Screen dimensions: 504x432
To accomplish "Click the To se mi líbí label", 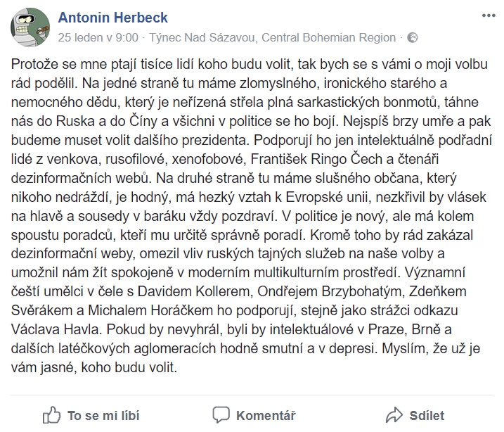I will [x=103, y=416].
